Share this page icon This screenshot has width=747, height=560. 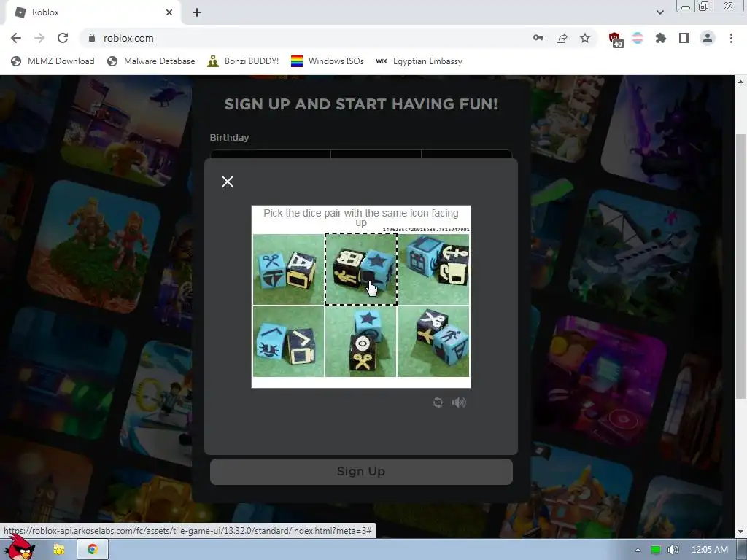(x=562, y=38)
